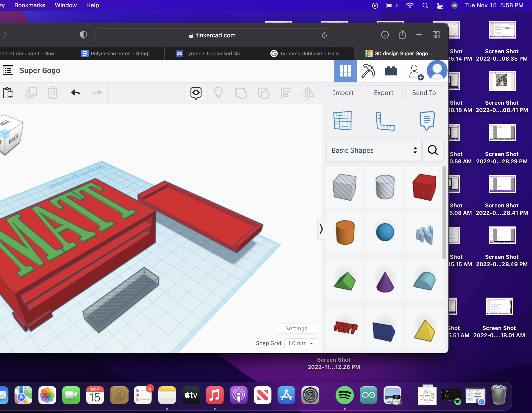532x413 pixels.
Task: Open the Bookmarks menu
Action: point(30,5)
